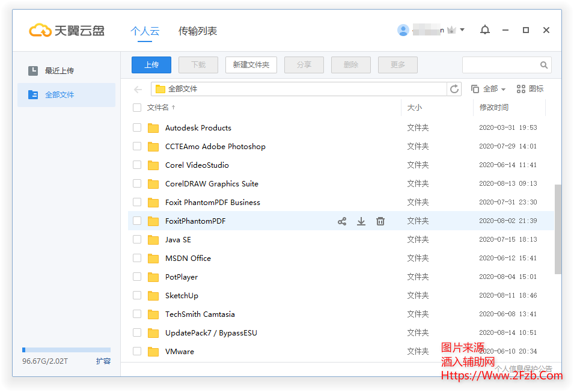The image size is (574, 392).
Task: Open the notification bell icon
Action: click(x=485, y=30)
